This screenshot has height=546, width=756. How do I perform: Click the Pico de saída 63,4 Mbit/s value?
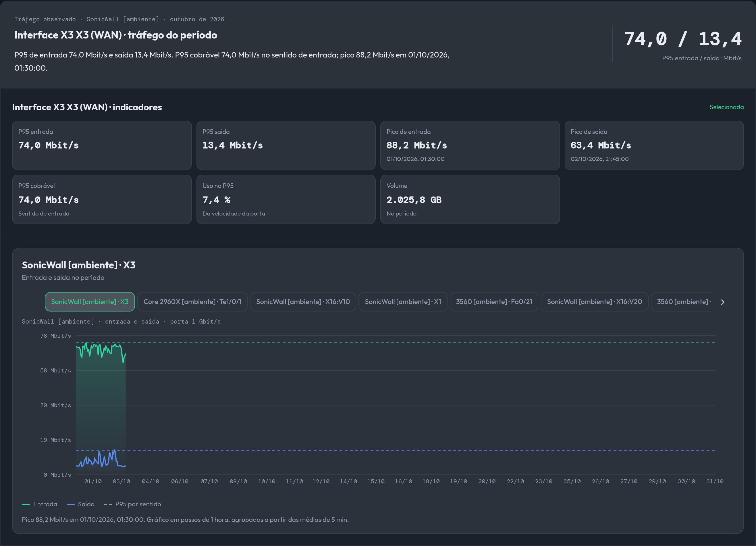(601, 145)
